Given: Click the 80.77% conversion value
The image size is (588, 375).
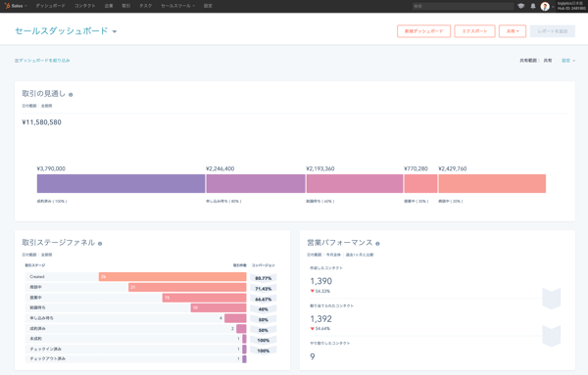Looking at the screenshot, I should point(264,278).
